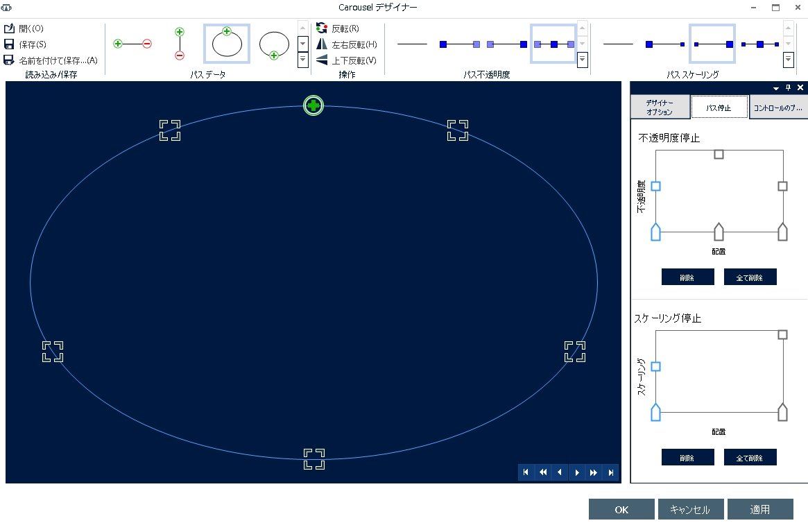Switch to the デザイナーオプション tab

pyautogui.click(x=660, y=106)
